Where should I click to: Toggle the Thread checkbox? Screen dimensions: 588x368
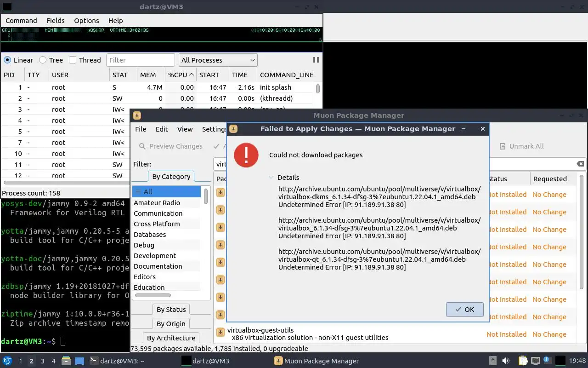click(x=73, y=60)
